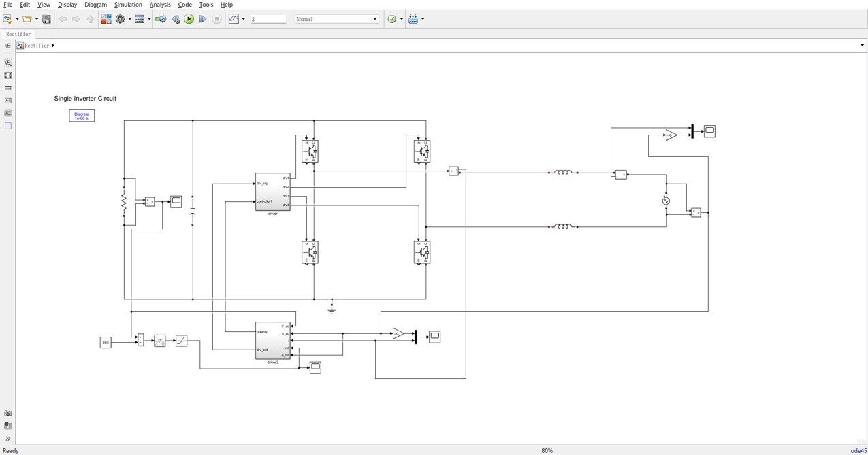
Task: Toggle the Area box tool in palette
Action: (x=8, y=126)
